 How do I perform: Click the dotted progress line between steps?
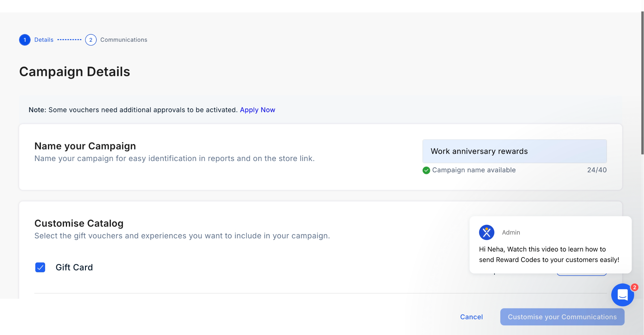(x=69, y=40)
